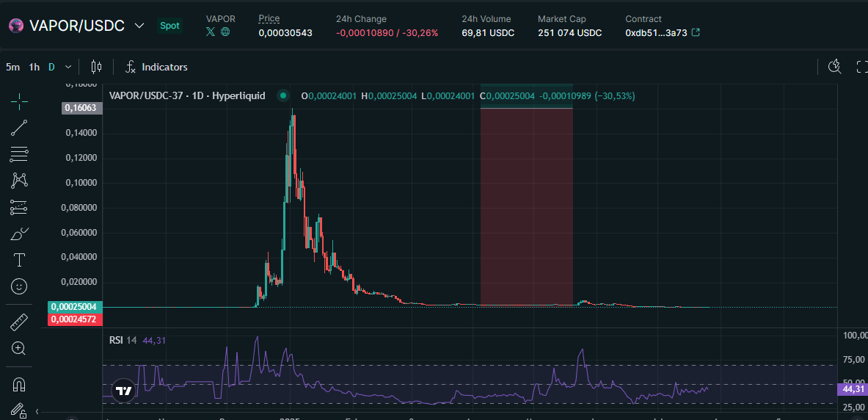
Task: Open the Indicators fx menu
Action: [157, 67]
